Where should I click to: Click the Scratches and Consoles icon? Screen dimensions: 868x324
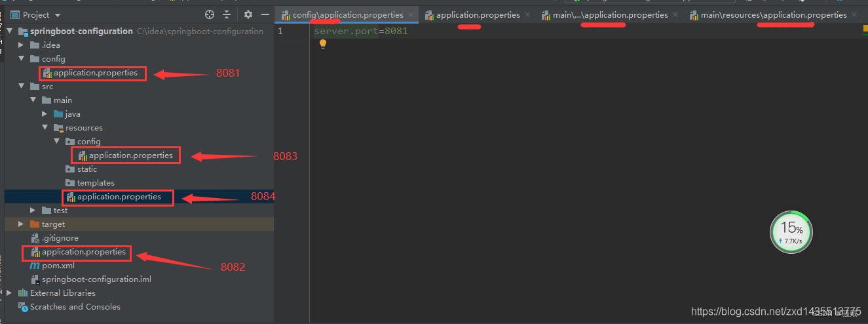[x=23, y=306]
